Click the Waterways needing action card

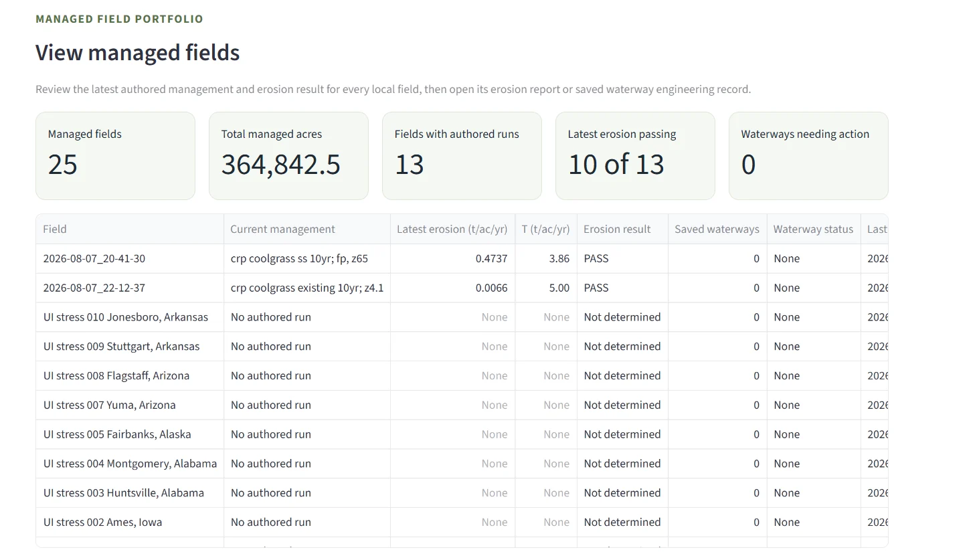(808, 156)
